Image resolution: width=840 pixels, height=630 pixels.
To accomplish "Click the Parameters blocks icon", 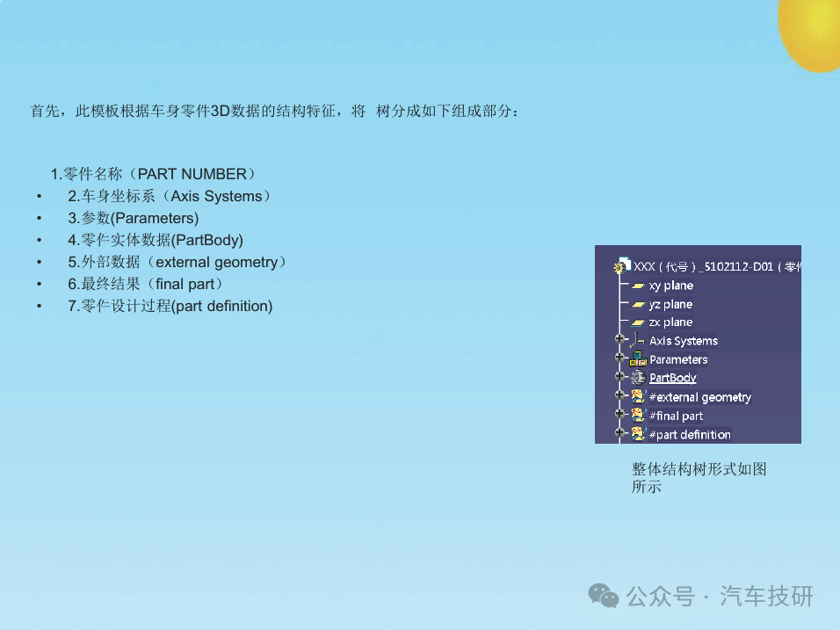I will (638, 358).
